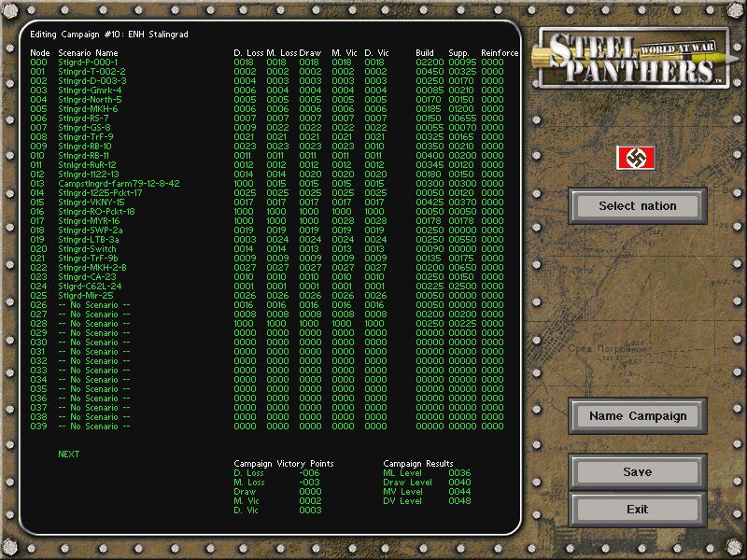Click NEXT to show more nodes

68,455
